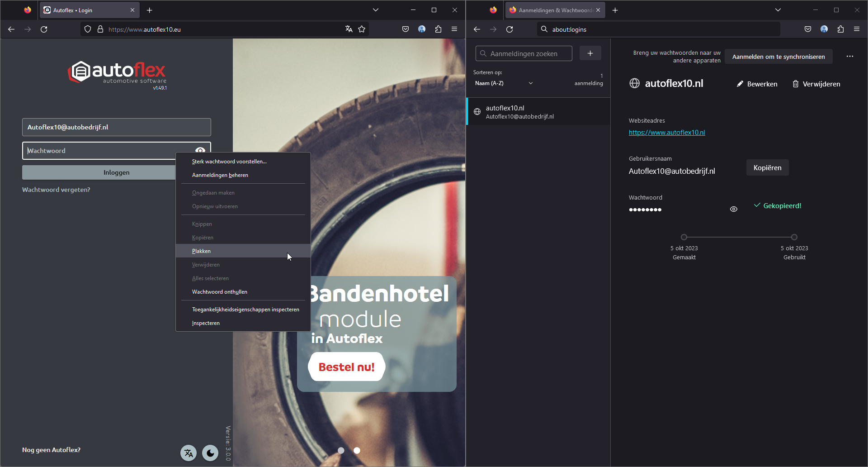Open the three-dot more options menu

pos(850,57)
